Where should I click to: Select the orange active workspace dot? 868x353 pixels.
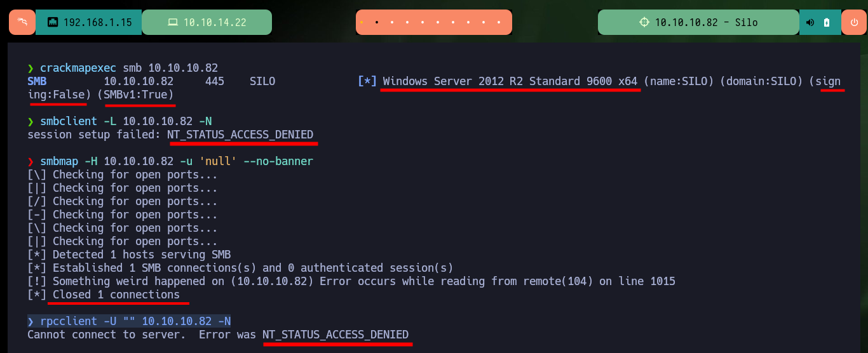click(362, 22)
